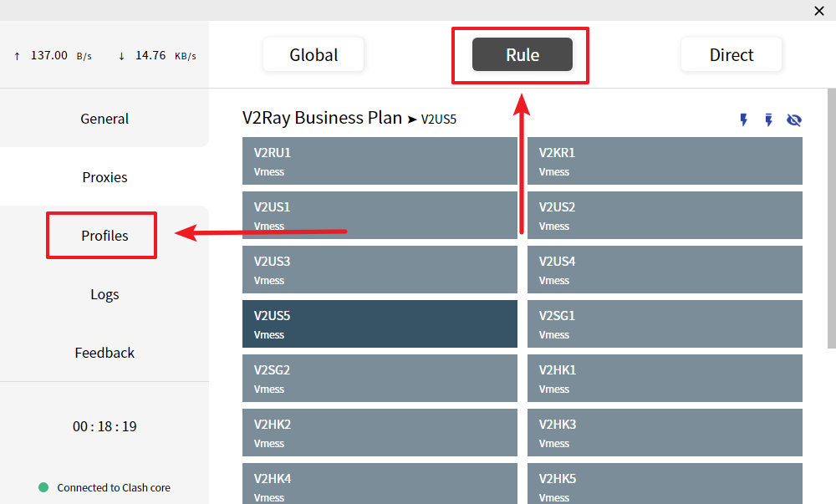Close the Clash window

coord(819,11)
